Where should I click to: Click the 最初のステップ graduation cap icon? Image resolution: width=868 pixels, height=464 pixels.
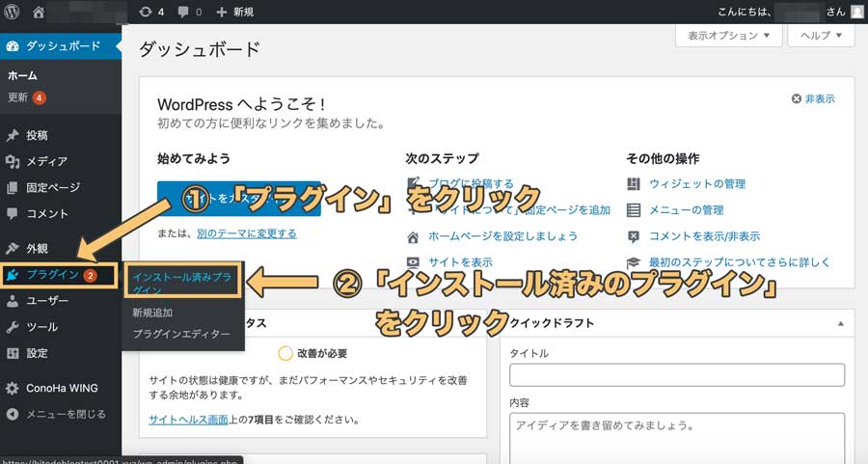[x=634, y=262]
